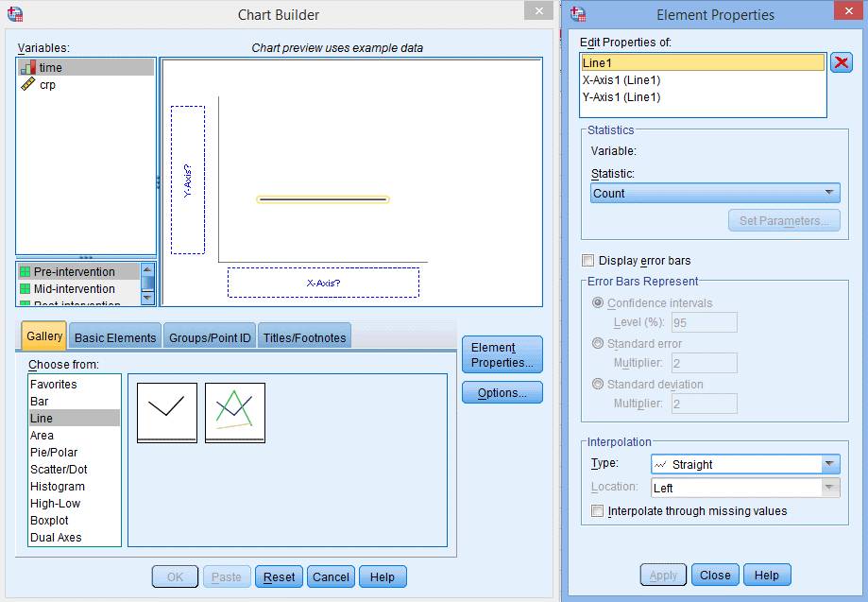
Task: Click the green category icon for Mid-intervention
Action: 25,289
